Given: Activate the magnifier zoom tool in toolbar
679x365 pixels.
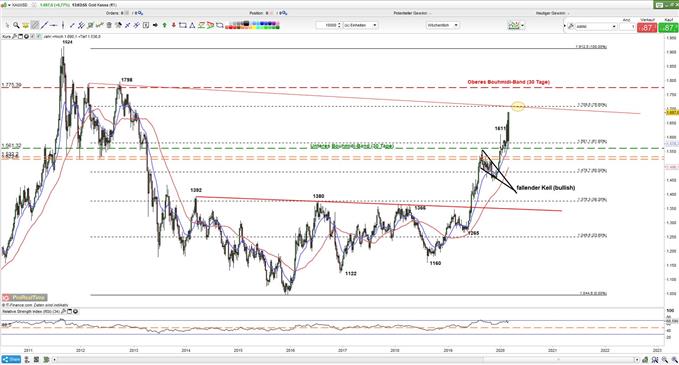Looking at the screenshot, I should [16, 25].
